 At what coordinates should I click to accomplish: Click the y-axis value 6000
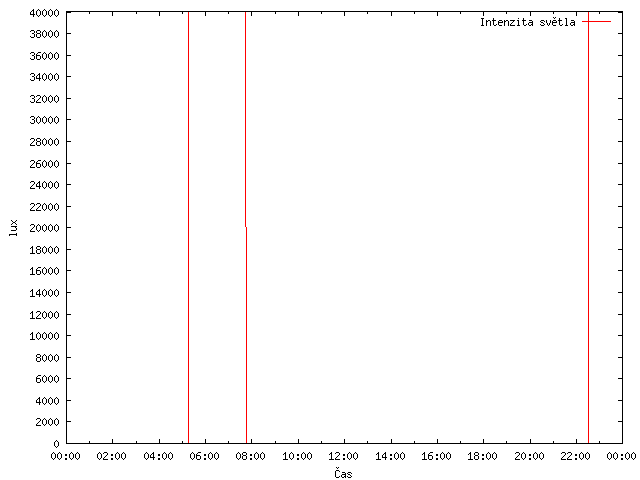(47, 380)
